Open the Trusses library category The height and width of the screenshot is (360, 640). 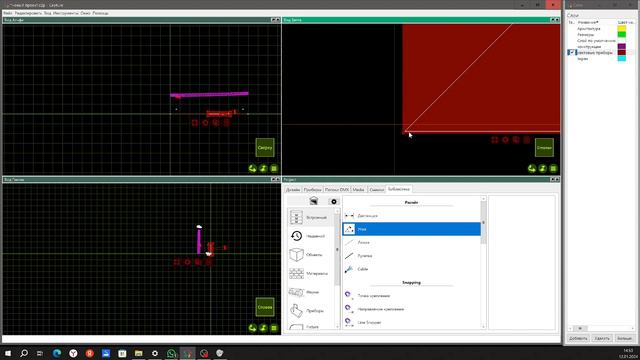point(310,292)
